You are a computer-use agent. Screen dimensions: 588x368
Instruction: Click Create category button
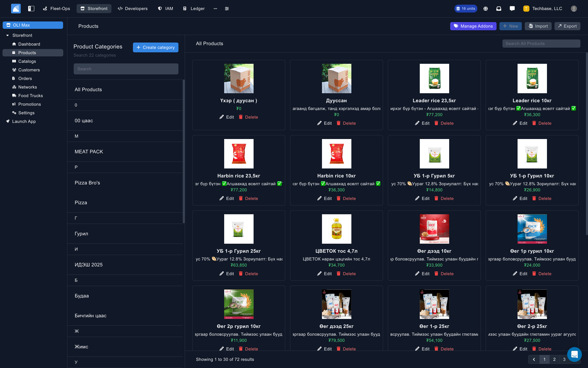point(156,47)
